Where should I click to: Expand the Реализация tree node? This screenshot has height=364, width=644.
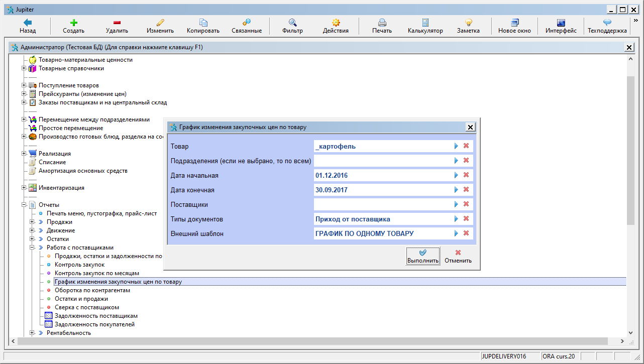(24, 154)
